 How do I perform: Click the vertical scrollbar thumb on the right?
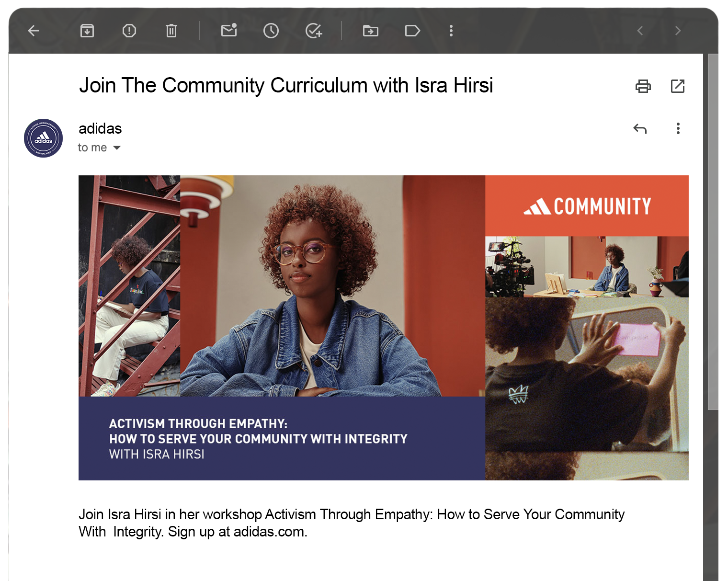[713, 232]
